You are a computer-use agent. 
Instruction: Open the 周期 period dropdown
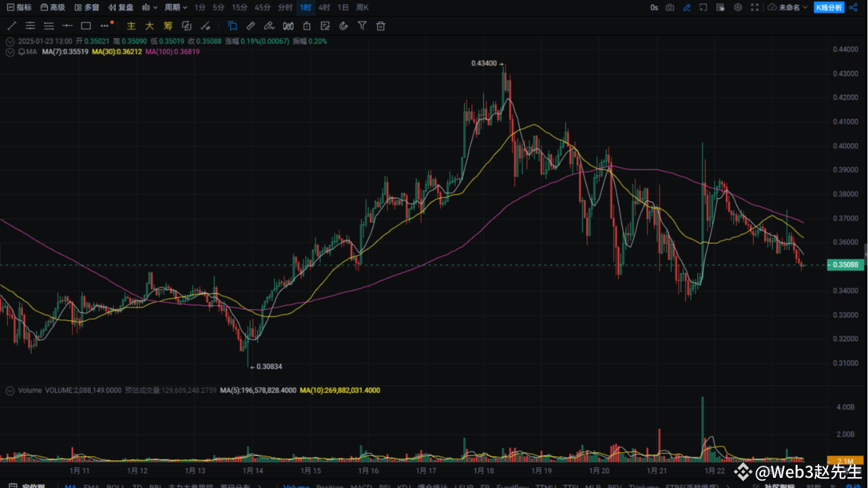[175, 7]
